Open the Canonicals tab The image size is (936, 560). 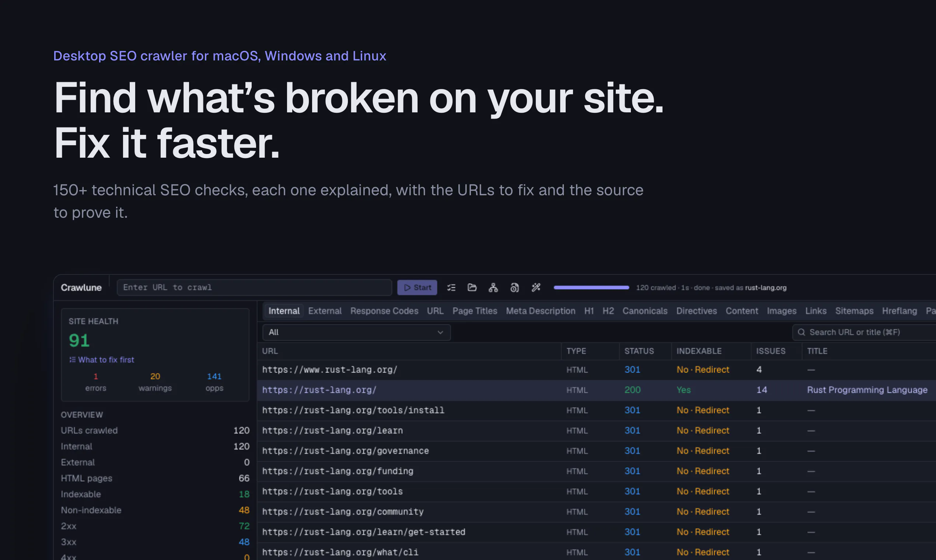tap(645, 311)
